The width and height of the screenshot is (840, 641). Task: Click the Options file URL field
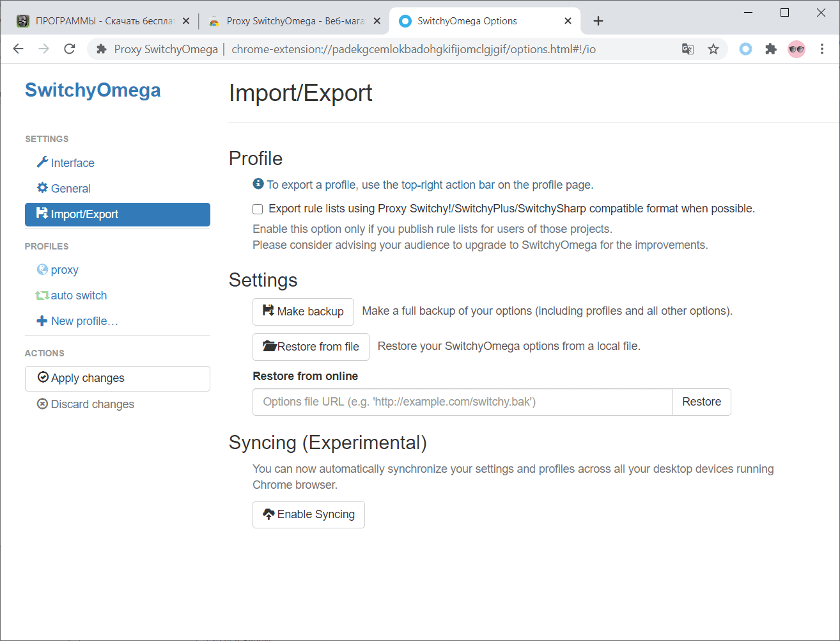pos(462,402)
